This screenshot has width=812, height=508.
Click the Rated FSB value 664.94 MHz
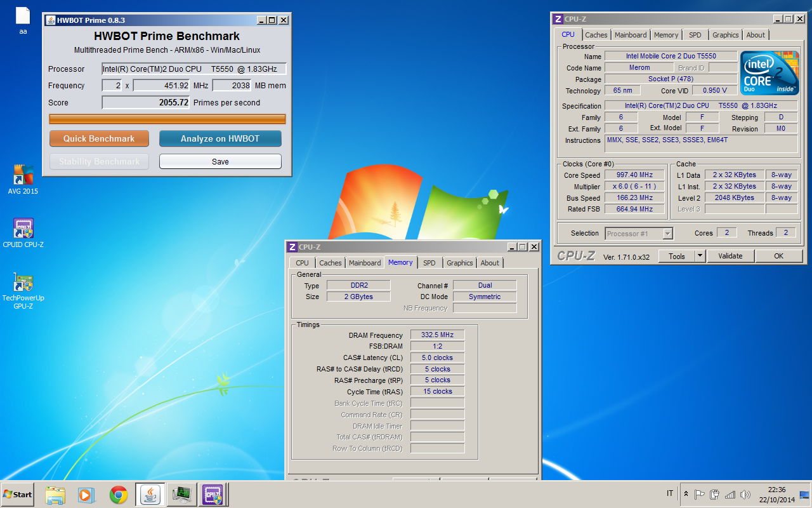(634, 209)
